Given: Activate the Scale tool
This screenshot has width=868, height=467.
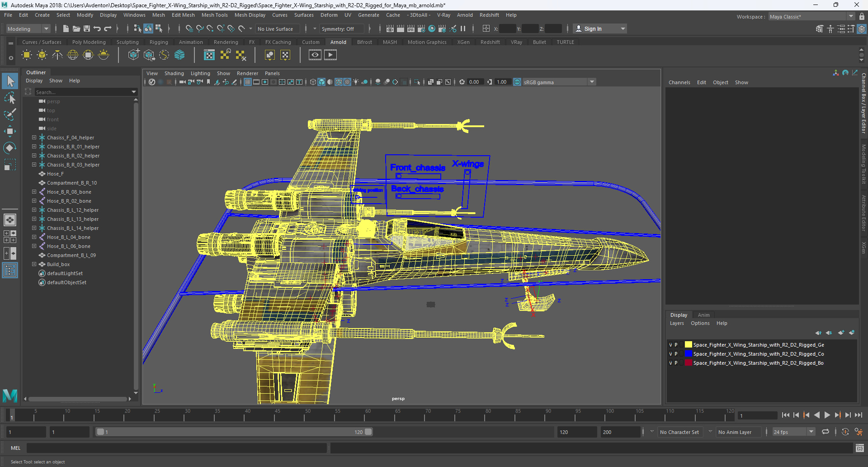Looking at the screenshot, I should [10, 165].
